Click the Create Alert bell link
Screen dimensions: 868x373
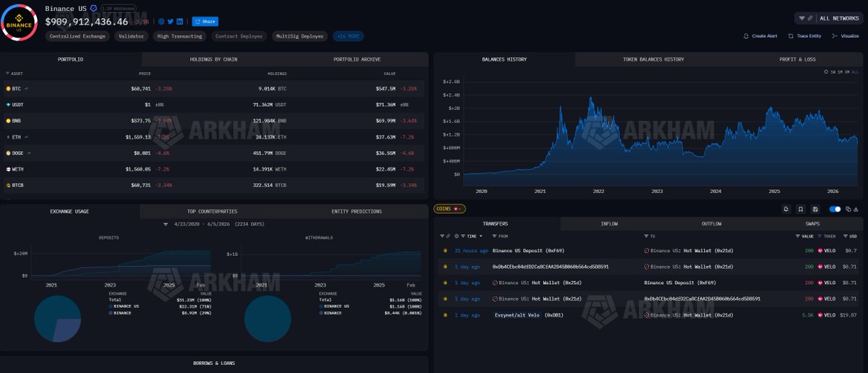[760, 36]
